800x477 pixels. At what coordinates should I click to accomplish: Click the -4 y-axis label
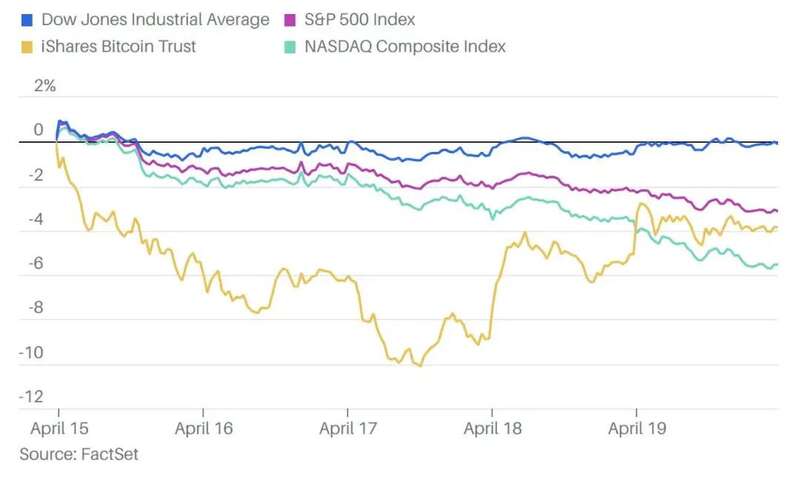(35, 220)
